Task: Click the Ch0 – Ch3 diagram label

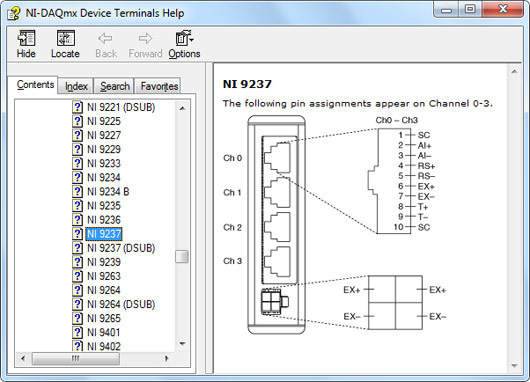Action: (x=396, y=120)
